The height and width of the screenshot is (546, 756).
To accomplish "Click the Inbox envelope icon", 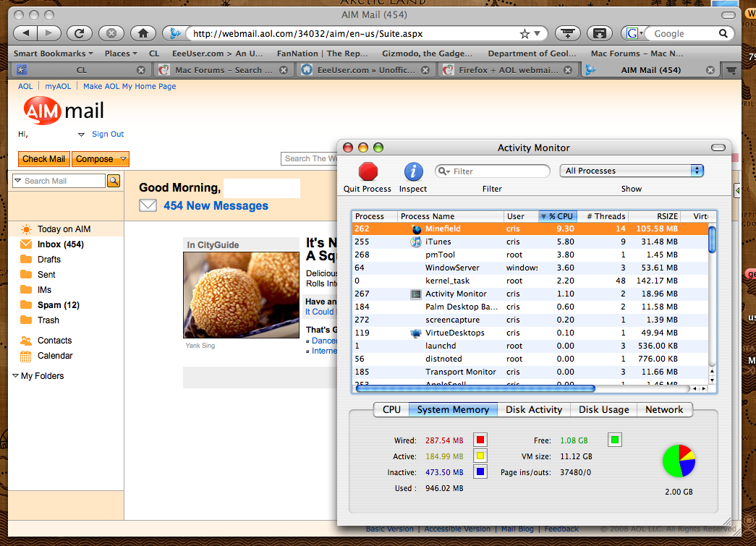I will (x=26, y=244).
